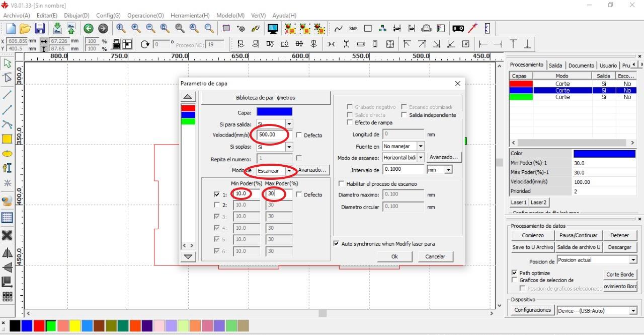Image resolution: width=644 pixels, height=335 pixels.
Task: Switch to the Salida tab
Action: (555, 65)
